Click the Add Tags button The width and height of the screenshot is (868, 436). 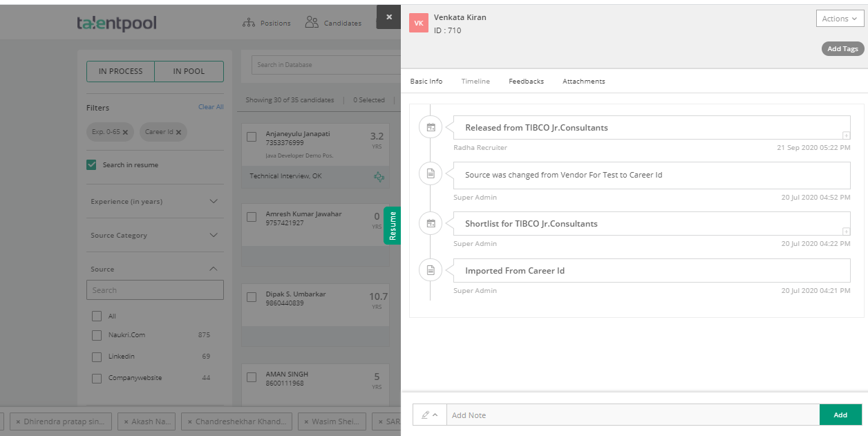click(842, 48)
